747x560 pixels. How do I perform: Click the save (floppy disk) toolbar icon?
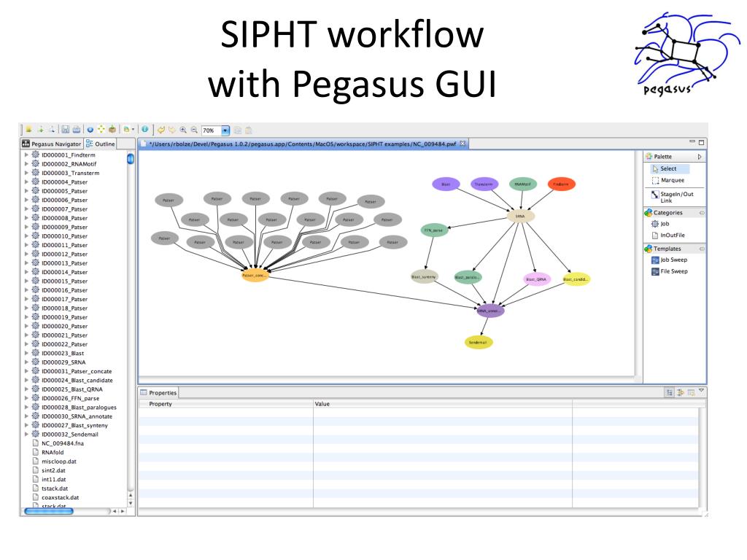[x=65, y=130]
